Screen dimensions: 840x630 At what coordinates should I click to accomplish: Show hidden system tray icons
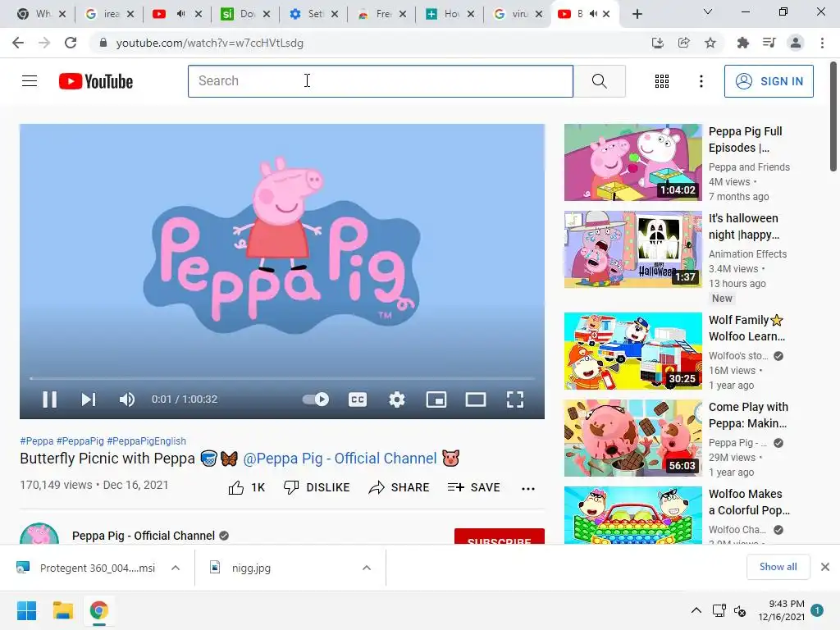tap(696, 610)
